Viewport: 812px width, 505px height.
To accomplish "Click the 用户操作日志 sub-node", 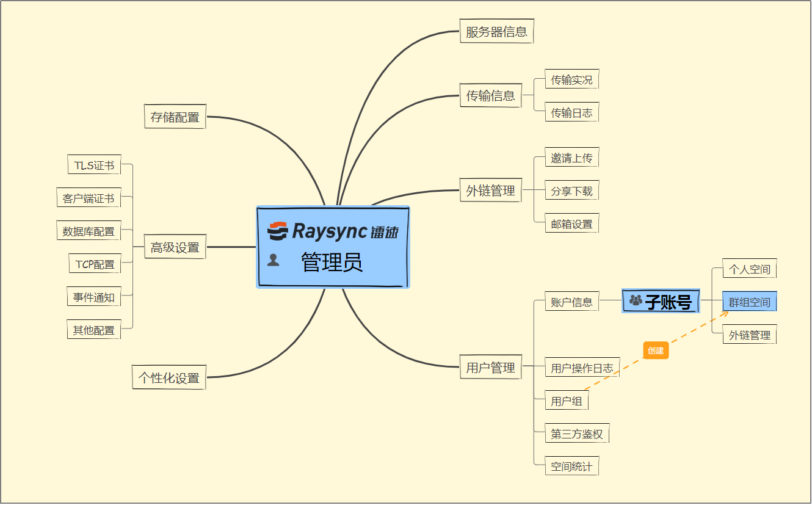I will [582, 368].
